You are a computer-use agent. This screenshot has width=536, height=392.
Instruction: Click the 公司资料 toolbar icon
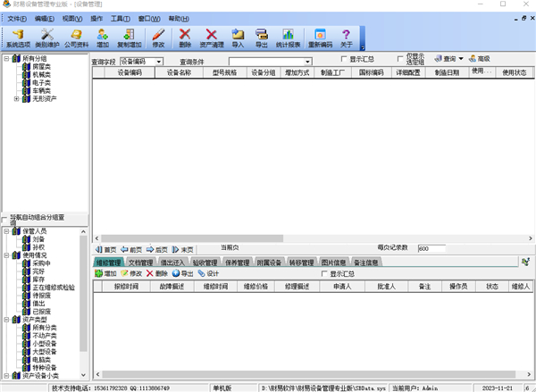click(76, 38)
